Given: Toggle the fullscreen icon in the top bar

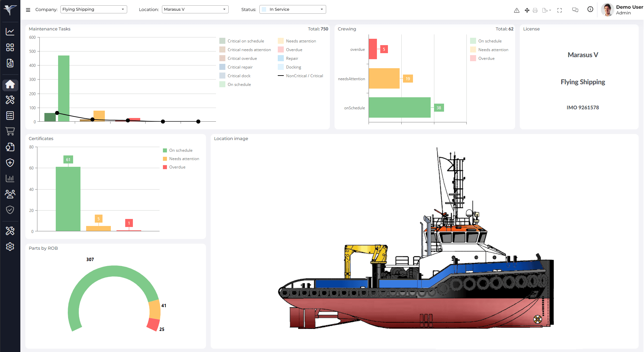Looking at the screenshot, I should (560, 10).
